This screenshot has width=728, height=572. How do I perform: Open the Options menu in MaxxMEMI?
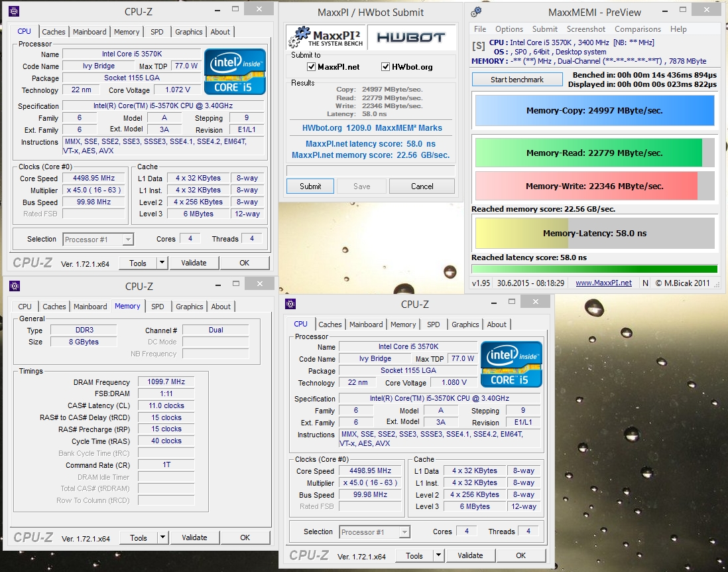(x=509, y=29)
